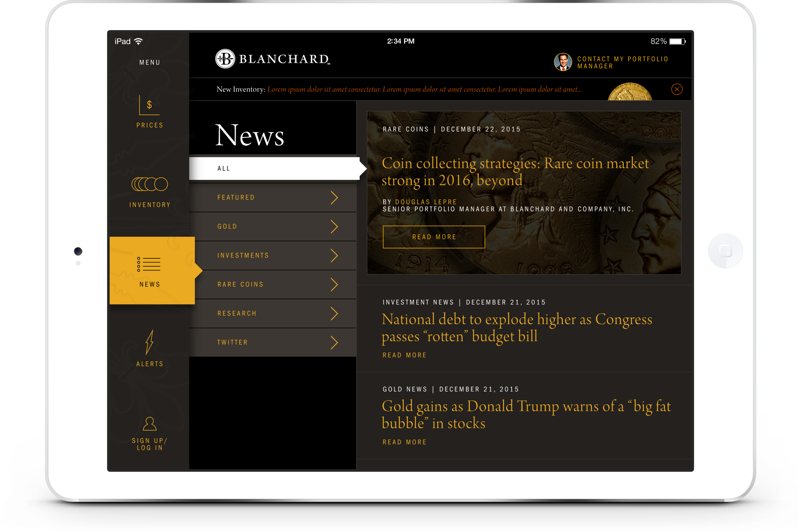Click the ALERTS label in sidebar

coord(149,364)
